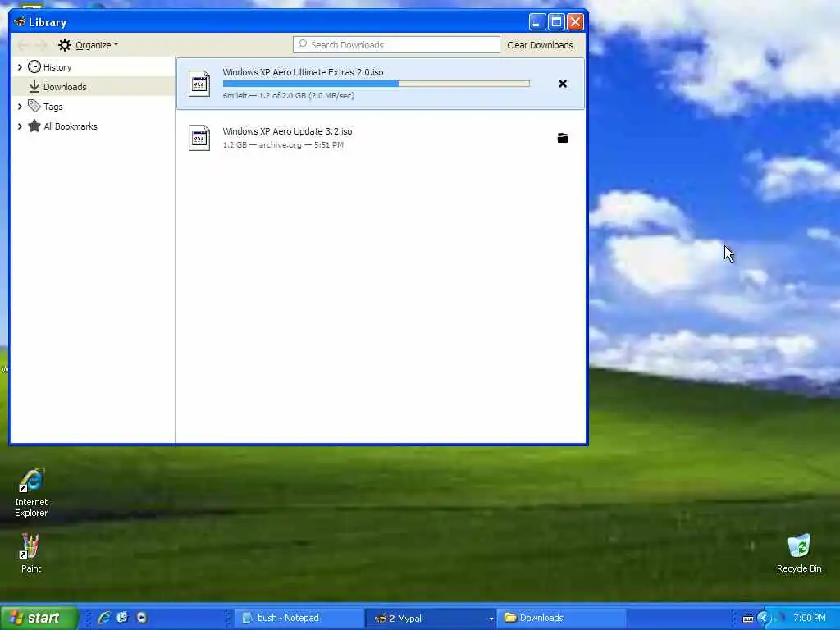Click the keyboard icon in system tray

(748, 619)
